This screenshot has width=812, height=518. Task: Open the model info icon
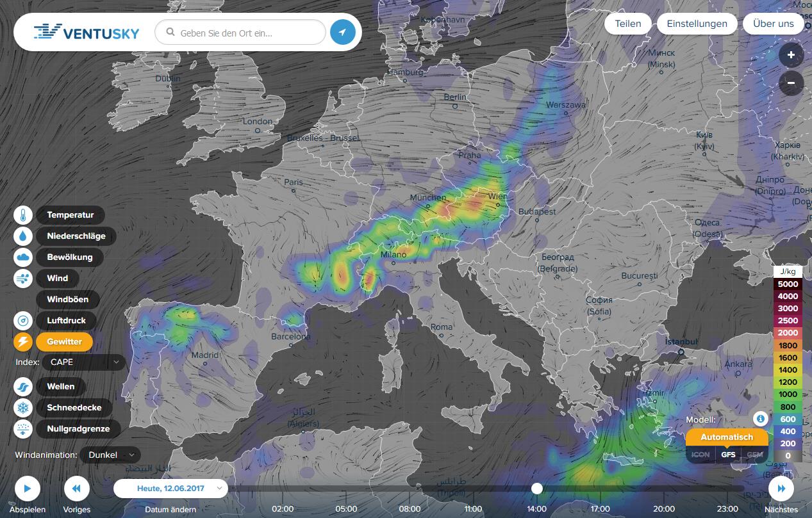pyautogui.click(x=761, y=419)
